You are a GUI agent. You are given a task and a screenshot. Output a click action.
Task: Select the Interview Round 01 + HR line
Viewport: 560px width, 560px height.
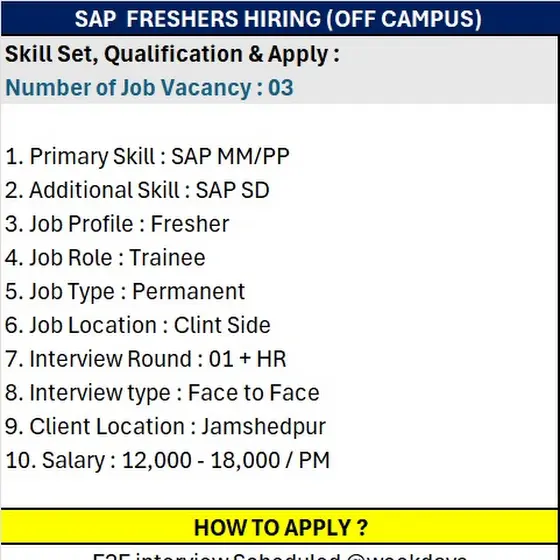pyautogui.click(x=146, y=359)
